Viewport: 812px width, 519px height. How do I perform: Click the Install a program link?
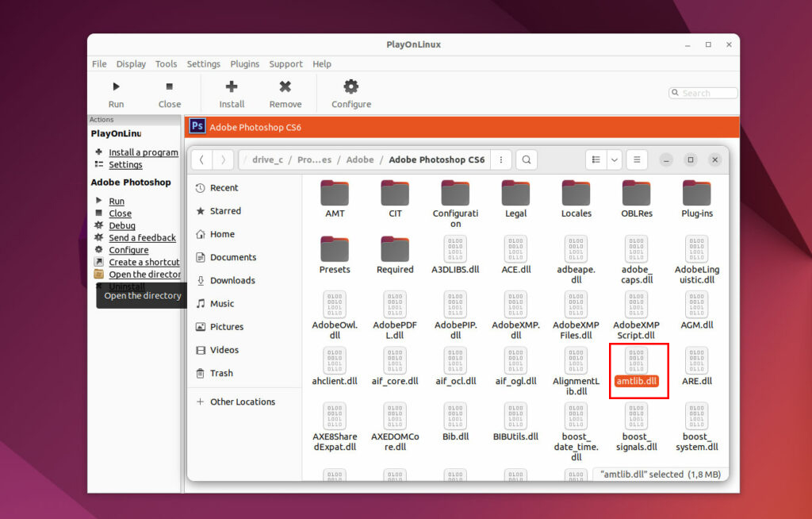coord(144,152)
